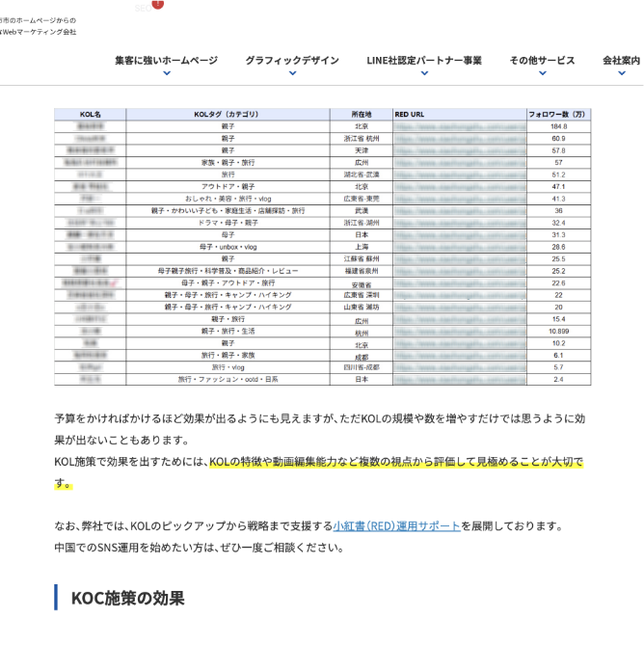This screenshot has height=671, width=644.
Task: Click the follower value 25.2
Action: (558, 271)
